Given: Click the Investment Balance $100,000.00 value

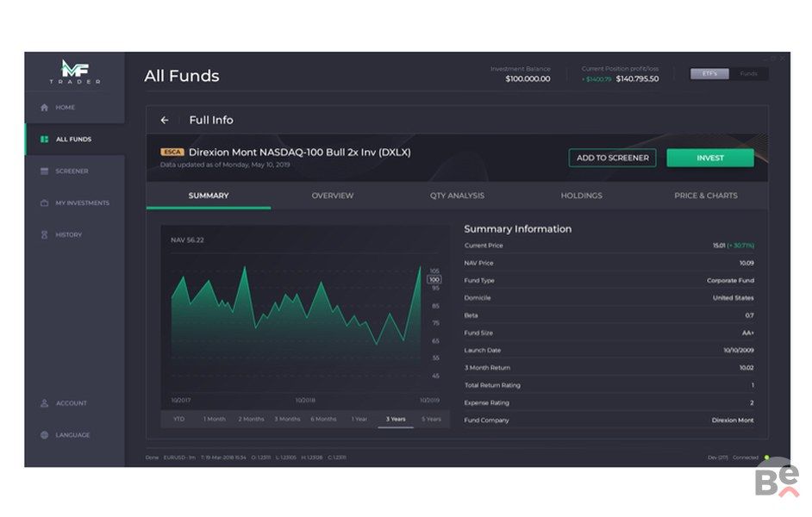Looking at the screenshot, I should 528,78.
